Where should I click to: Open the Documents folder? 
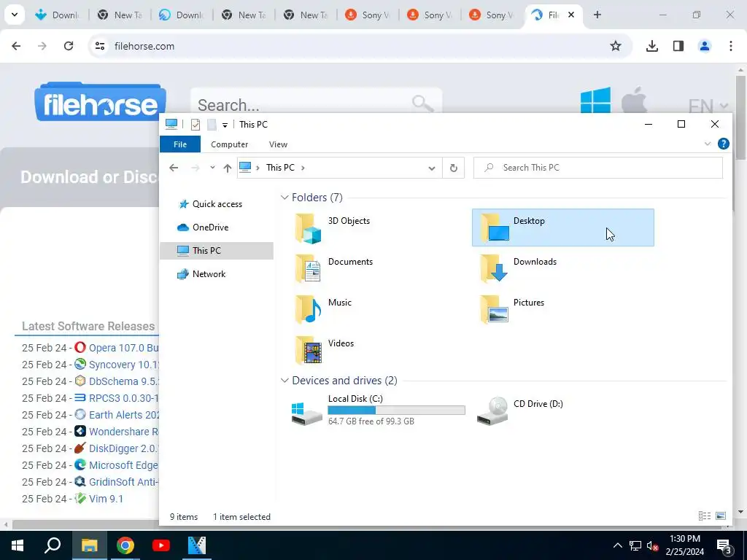333,268
